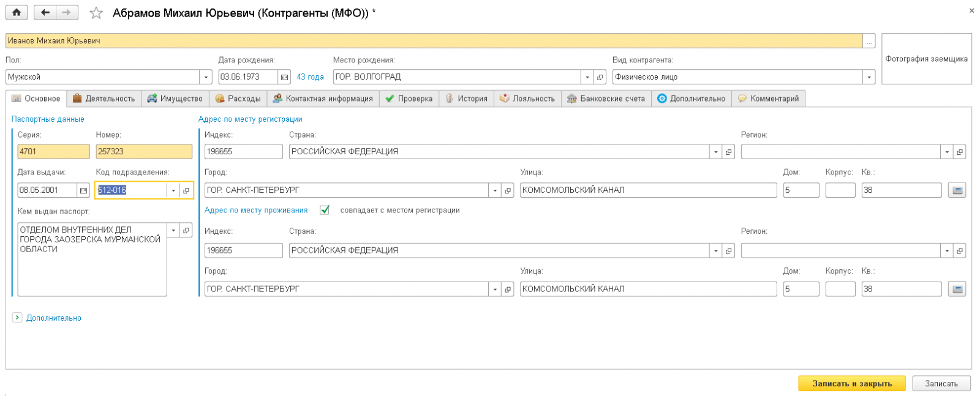Click Кем выдан паспорт text area
This screenshot has height=396, width=980.
[x=92, y=260]
